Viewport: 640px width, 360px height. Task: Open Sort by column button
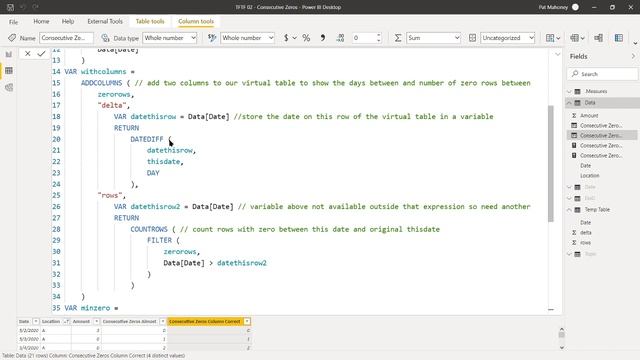pyautogui.click(x=553, y=38)
